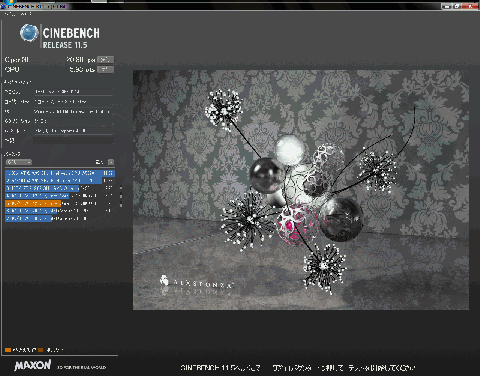Open the CPU ranking type dropdown
Screen dimensions: 480x376
(19, 162)
